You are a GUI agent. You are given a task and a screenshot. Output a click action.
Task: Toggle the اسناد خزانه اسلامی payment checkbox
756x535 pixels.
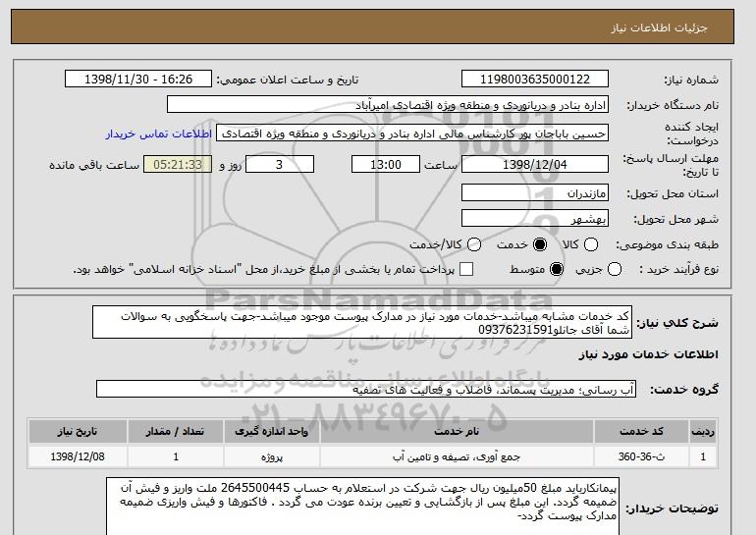click(x=466, y=269)
